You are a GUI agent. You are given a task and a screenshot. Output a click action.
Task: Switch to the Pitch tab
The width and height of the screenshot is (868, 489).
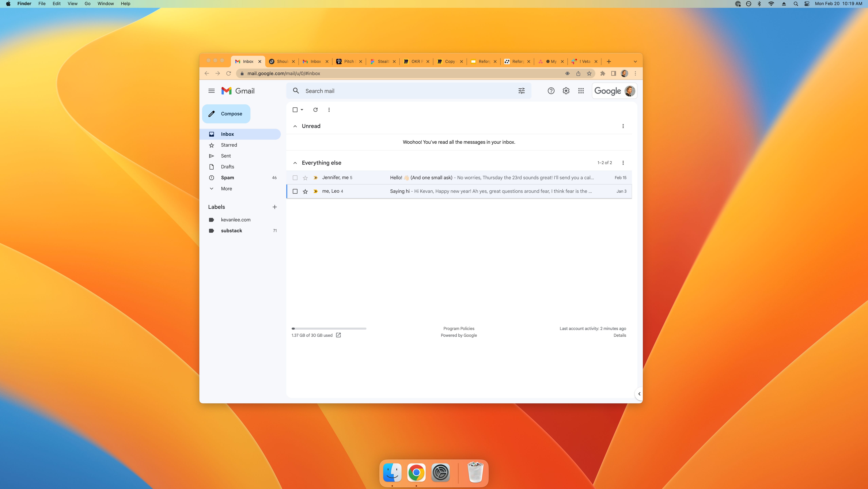[x=349, y=61]
